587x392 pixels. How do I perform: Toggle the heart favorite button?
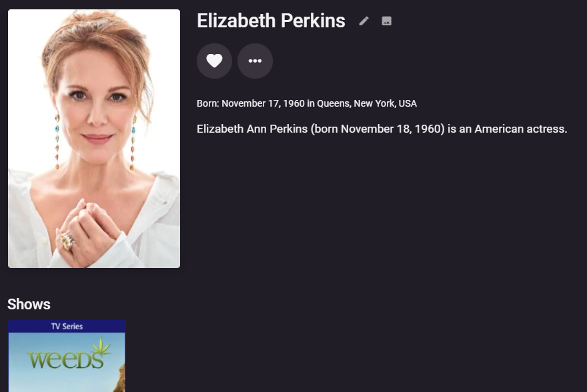tap(214, 61)
